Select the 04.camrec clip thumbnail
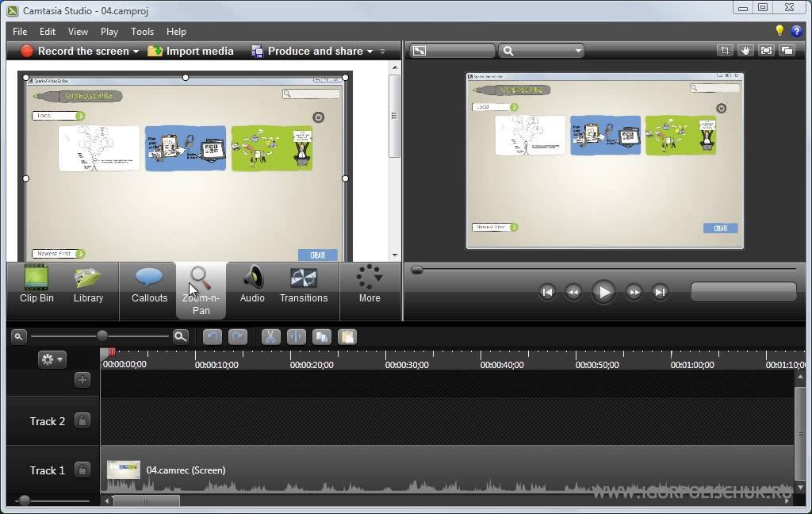Image resolution: width=812 pixels, height=514 pixels. tap(123, 470)
